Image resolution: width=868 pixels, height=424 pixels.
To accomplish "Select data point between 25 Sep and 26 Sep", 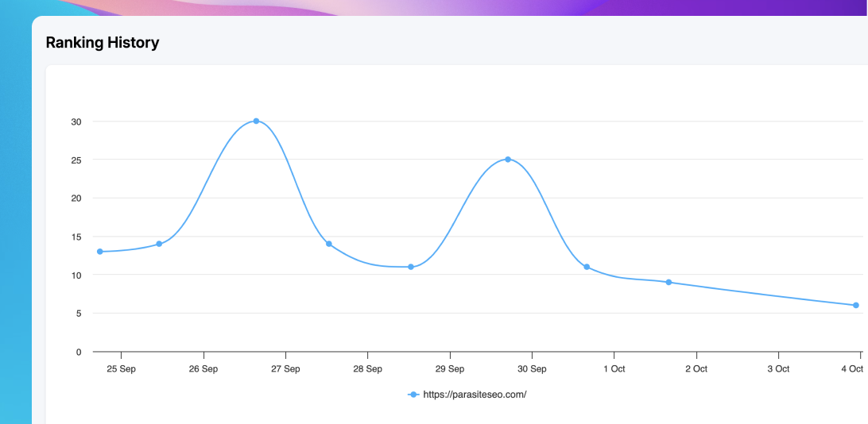I will pos(159,244).
